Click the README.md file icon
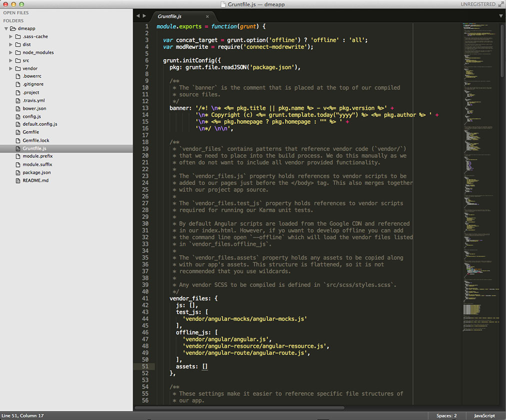The image size is (506, 420). [18, 180]
